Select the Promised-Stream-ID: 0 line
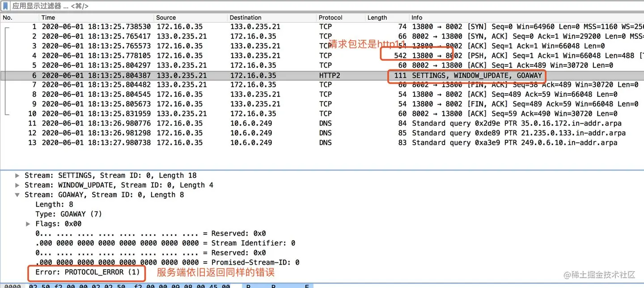Screen dimensions: 644x288 [x=167, y=262]
